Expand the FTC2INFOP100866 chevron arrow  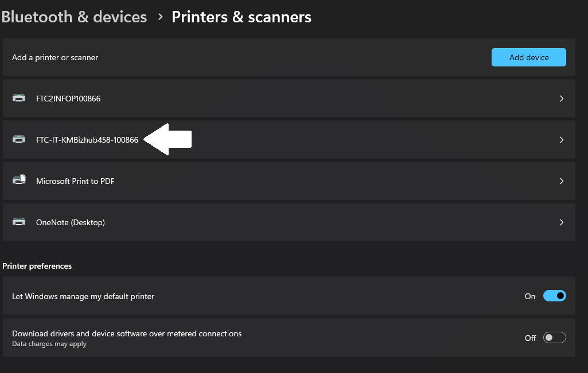[x=562, y=99]
